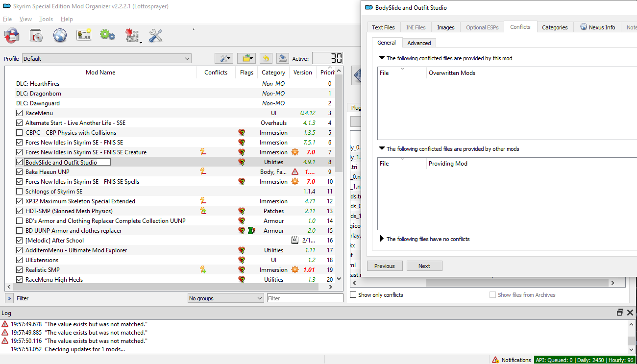Screen dimensions: 637x364
Task: Click the endorse heart flag of RaceMenu High Heels
Action: (x=241, y=279)
